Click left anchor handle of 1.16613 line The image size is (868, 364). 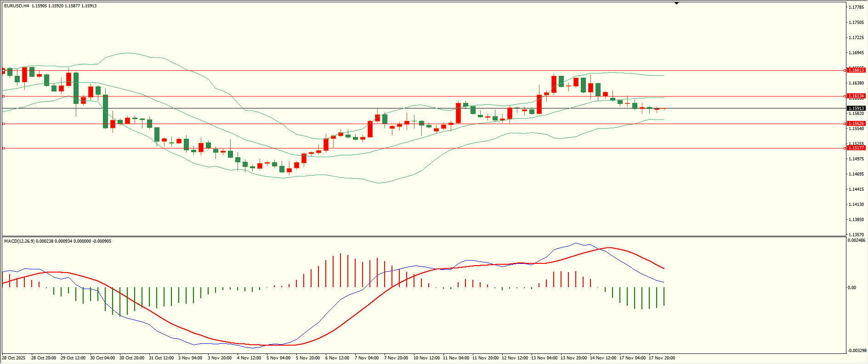tap(3, 70)
